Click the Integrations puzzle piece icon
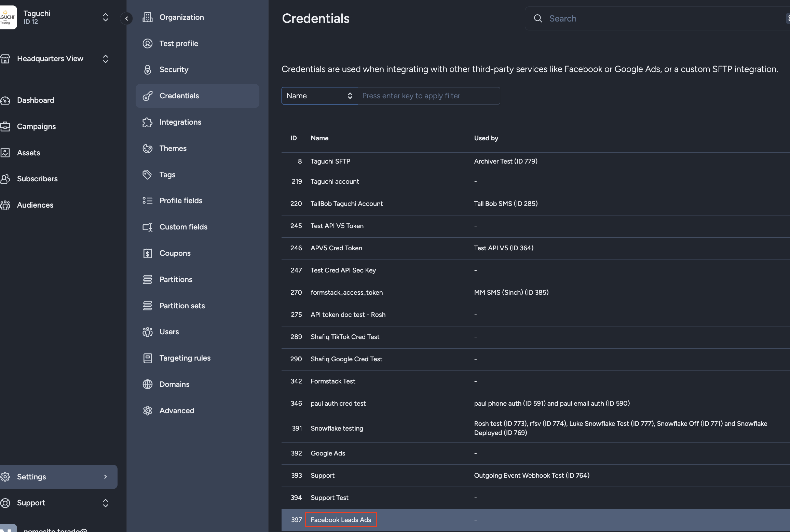Viewport: 790px width, 532px height. [147, 122]
